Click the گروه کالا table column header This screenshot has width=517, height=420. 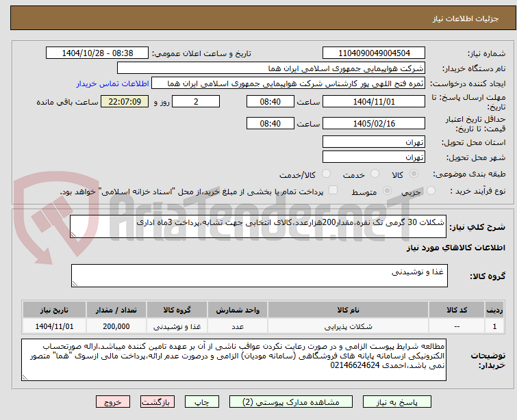177,310
